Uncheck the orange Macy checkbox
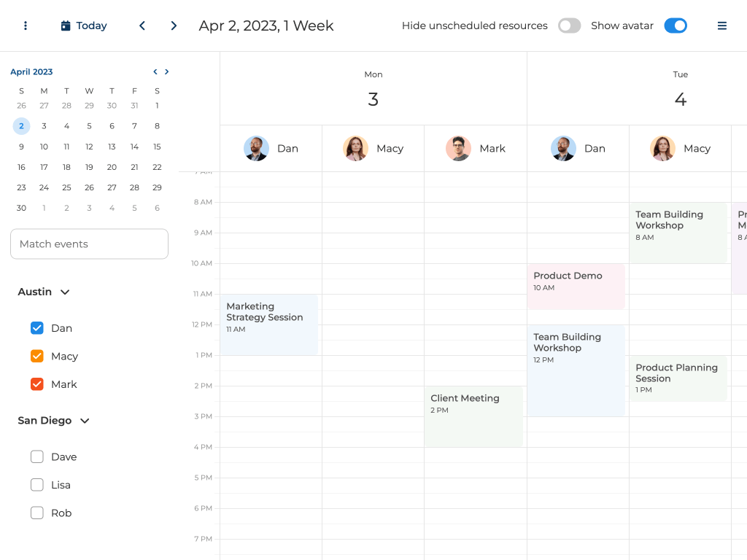Image resolution: width=747 pixels, height=560 pixels. point(37,357)
